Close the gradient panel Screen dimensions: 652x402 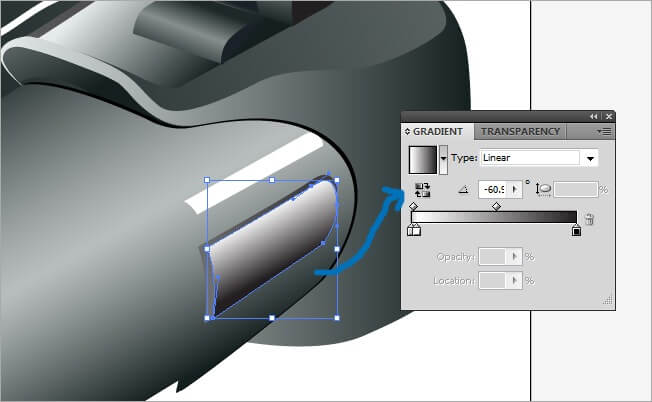pos(609,116)
